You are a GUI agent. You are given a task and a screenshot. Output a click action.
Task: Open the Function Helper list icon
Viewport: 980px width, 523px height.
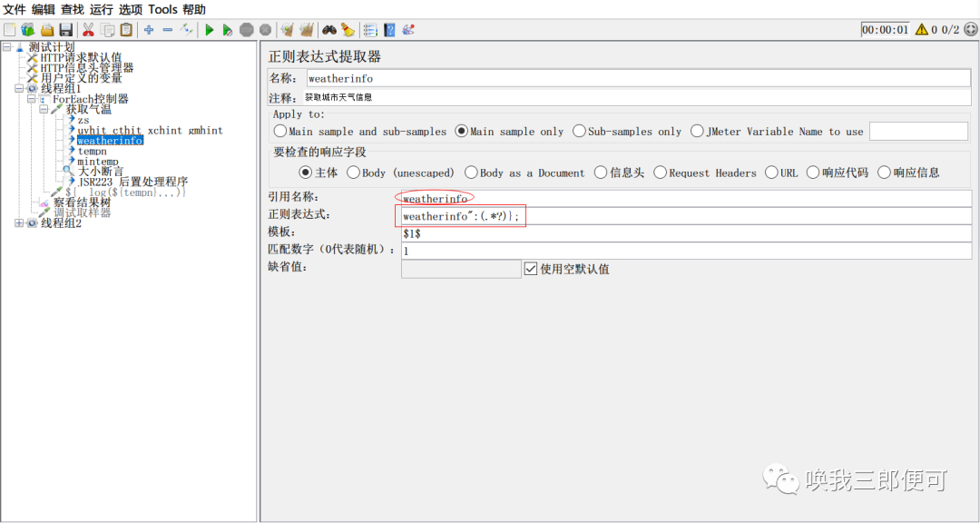click(370, 29)
